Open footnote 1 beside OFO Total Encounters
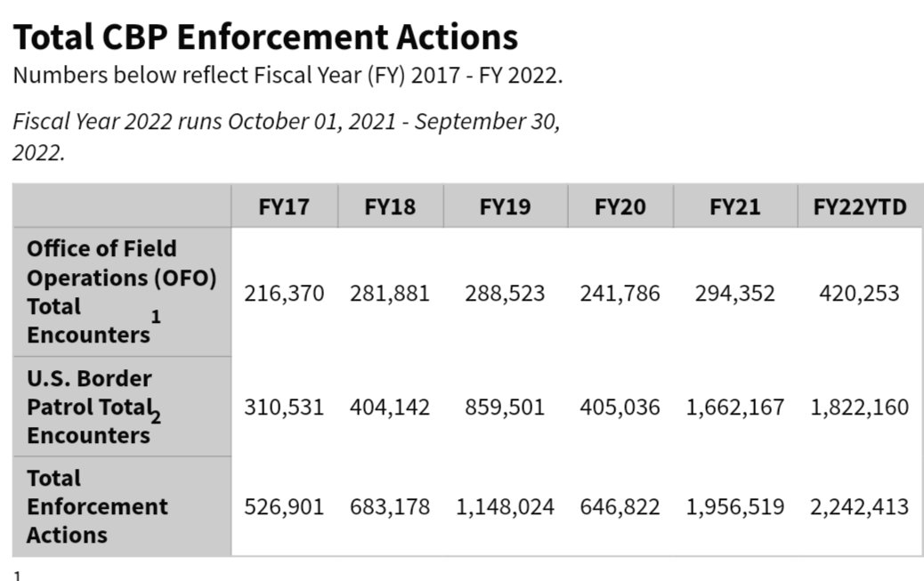Viewport: 924px width, 581px height. click(157, 318)
